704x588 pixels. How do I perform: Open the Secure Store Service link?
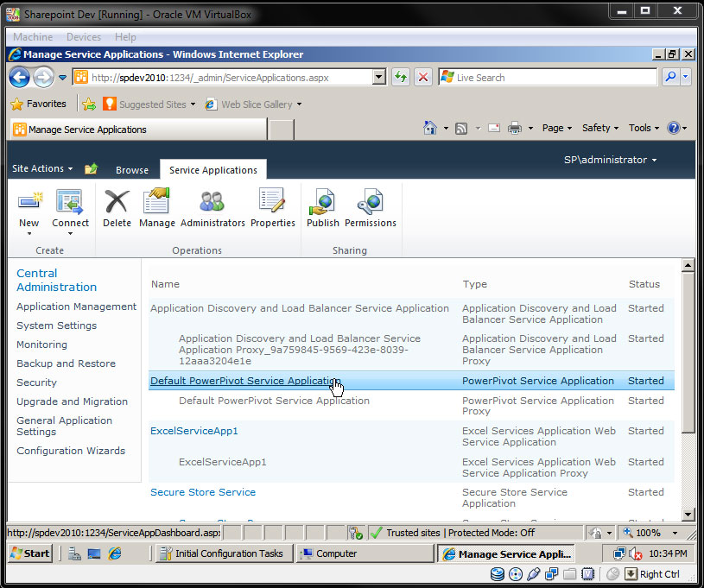[x=203, y=492]
